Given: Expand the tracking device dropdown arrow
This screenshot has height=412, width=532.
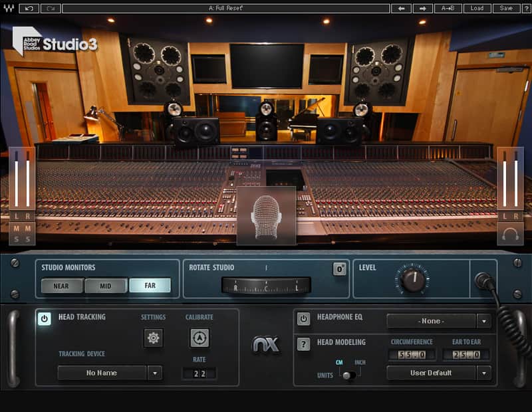Looking at the screenshot, I should point(155,373).
